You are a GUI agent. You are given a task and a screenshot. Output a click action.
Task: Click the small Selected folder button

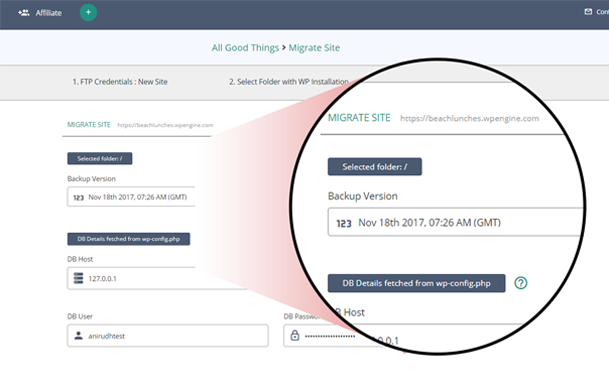pyautogui.click(x=100, y=158)
